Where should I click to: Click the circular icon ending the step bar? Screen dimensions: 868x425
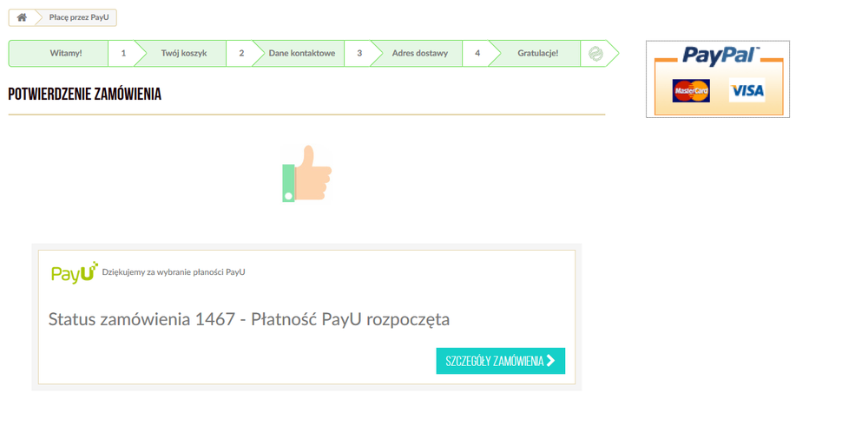(595, 54)
